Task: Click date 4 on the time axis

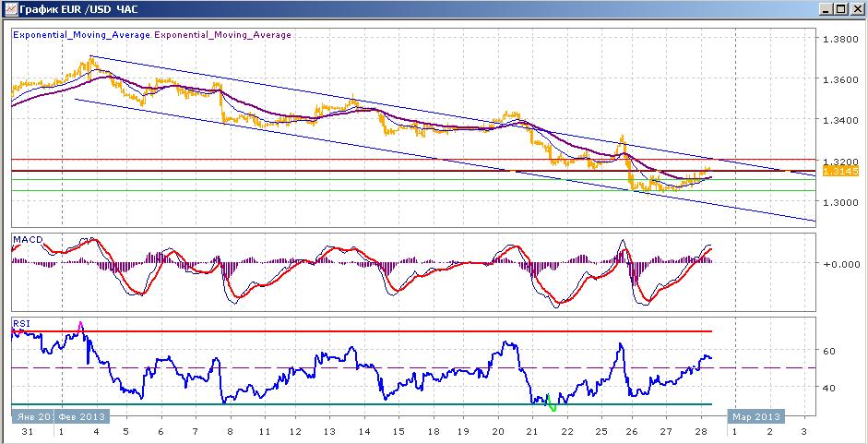Action: click(96, 432)
